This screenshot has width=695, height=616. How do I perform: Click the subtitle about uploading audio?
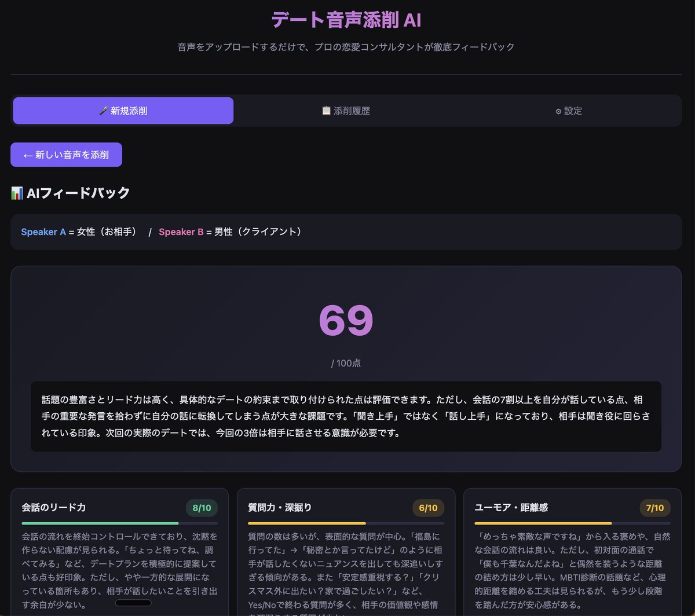[x=346, y=47]
